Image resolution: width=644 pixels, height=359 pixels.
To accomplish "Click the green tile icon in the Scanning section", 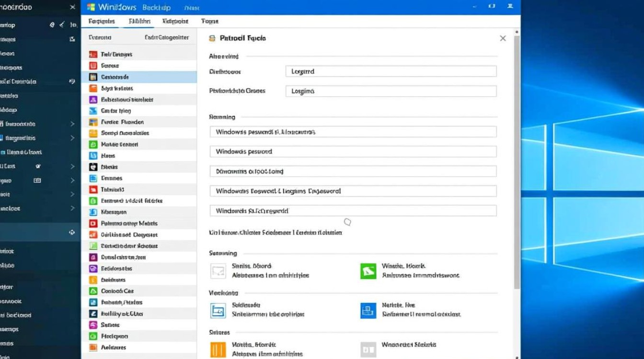I will coord(368,271).
